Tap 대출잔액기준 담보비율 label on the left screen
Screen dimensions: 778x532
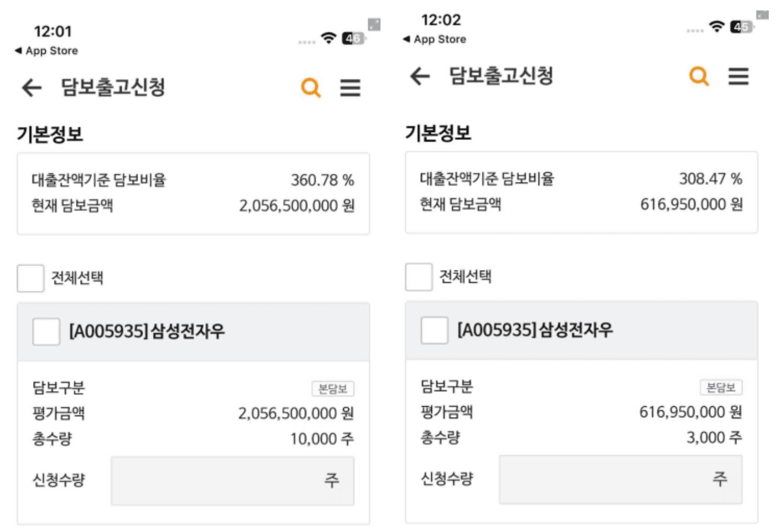tap(99, 180)
